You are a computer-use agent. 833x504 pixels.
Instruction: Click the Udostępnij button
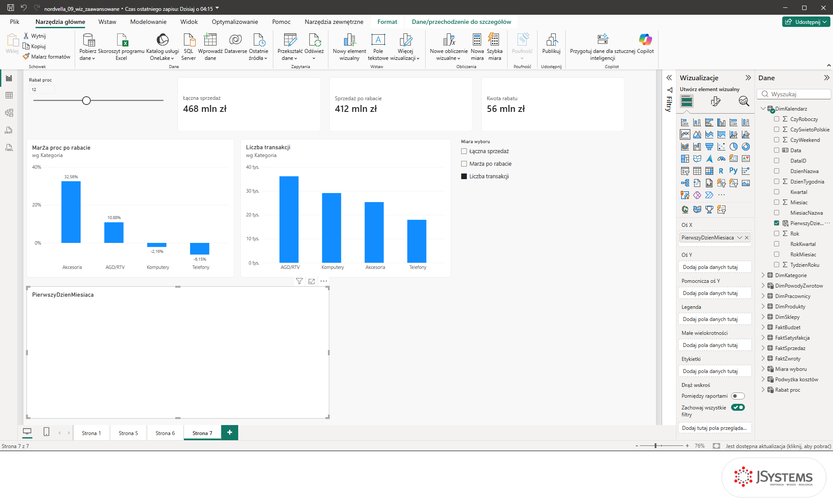point(806,22)
